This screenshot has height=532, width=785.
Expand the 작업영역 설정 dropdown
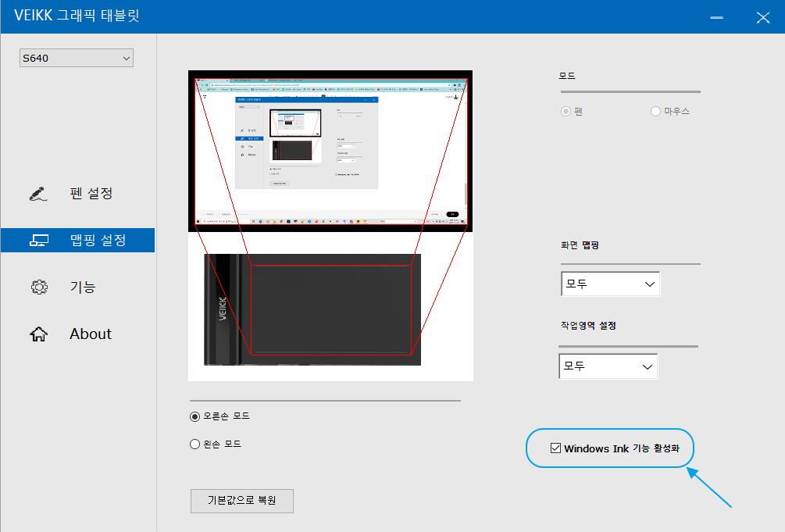click(x=608, y=366)
